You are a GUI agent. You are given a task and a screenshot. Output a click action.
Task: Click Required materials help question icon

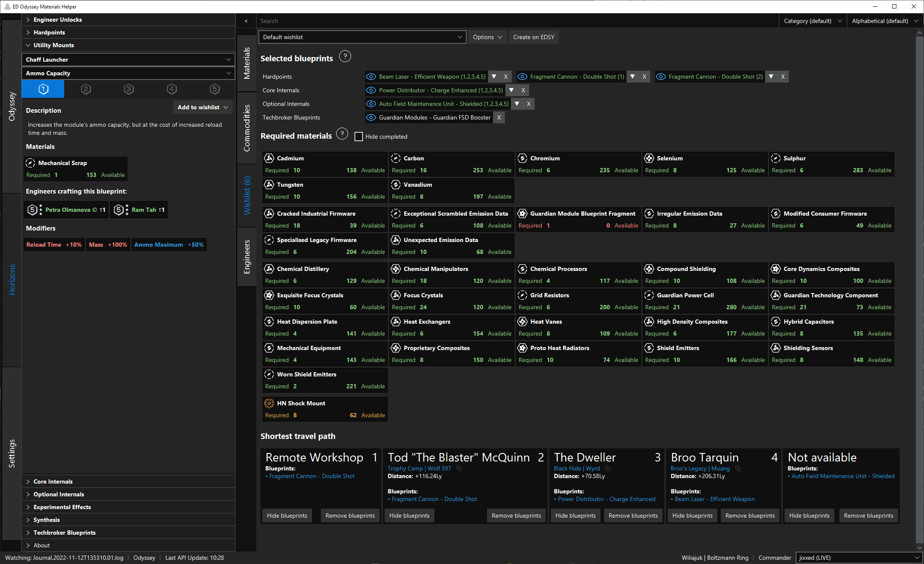click(342, 134)
